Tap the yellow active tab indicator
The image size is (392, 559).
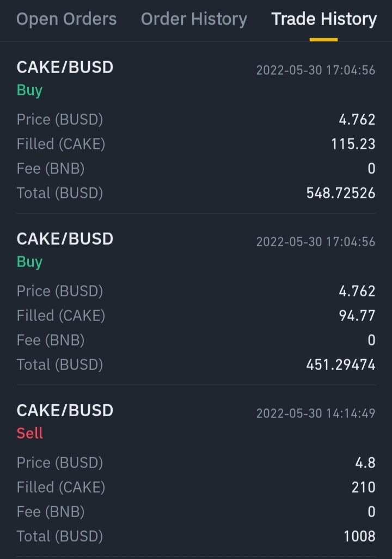coord(323,40)
